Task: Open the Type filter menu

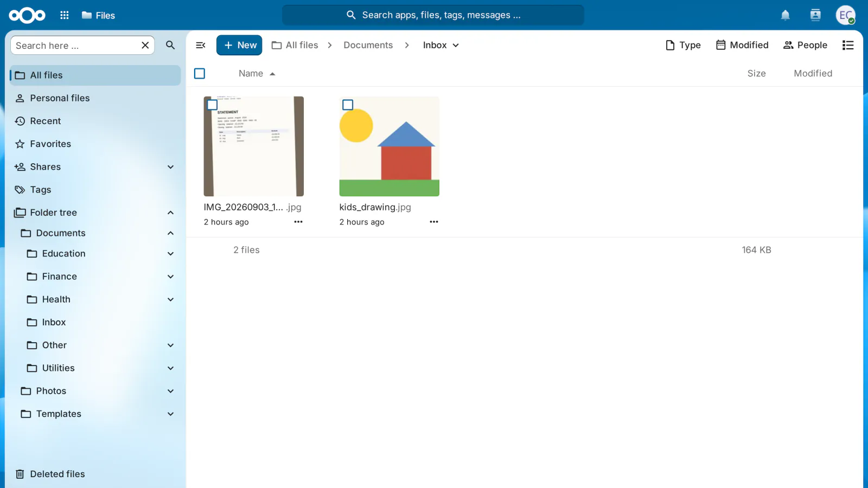Action: coord(683,46)
